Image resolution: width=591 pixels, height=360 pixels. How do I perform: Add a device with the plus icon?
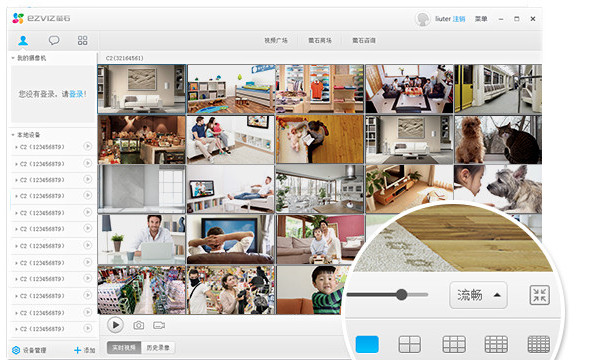coord(77,350)
